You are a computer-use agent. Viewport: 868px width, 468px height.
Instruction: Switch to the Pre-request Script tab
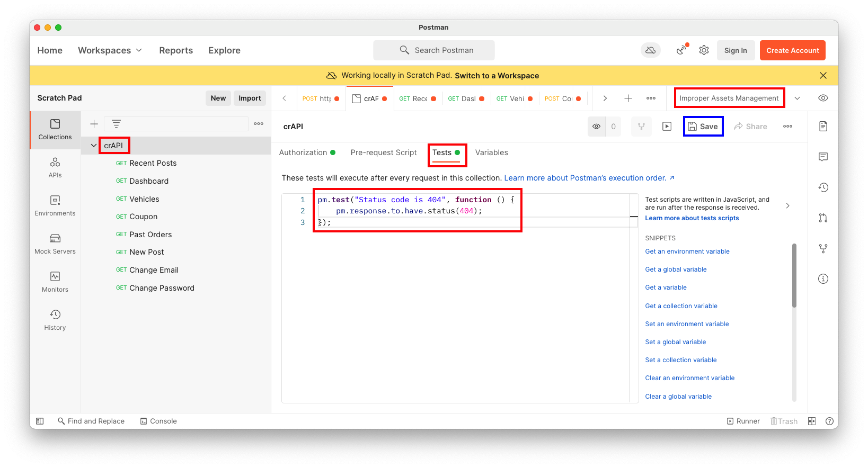coord(384,152)
